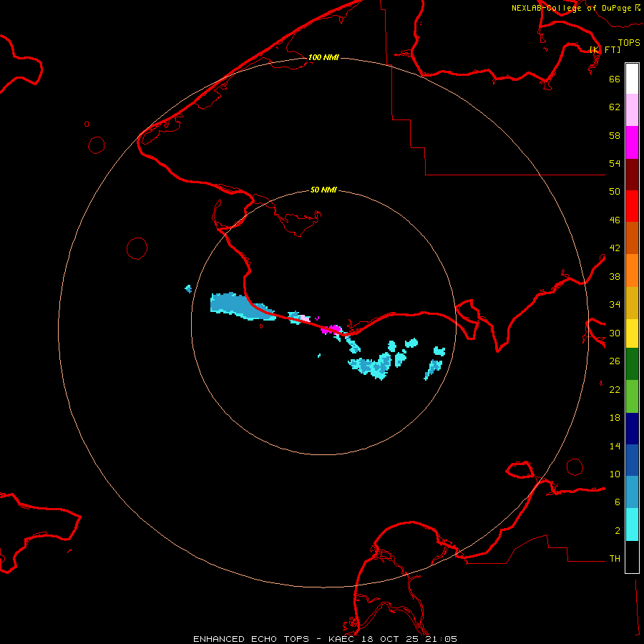Select the light pink legend swatch

point(632,110)
